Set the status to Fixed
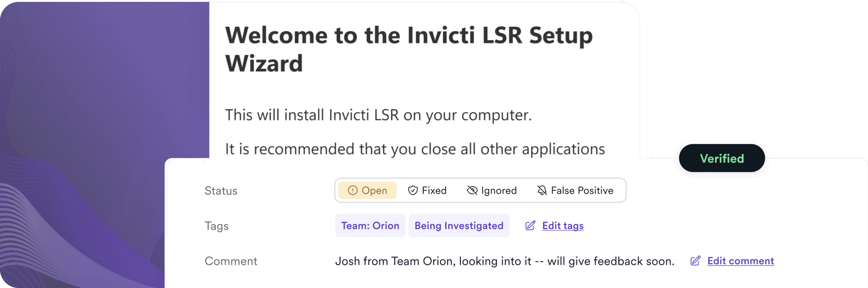 point(434,190)
